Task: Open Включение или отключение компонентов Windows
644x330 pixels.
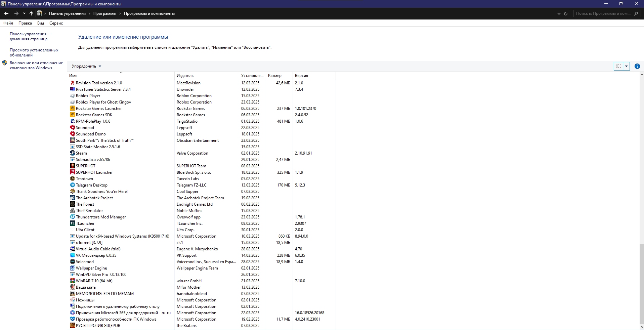Action: pyautogui.click(x=36, y=65)
